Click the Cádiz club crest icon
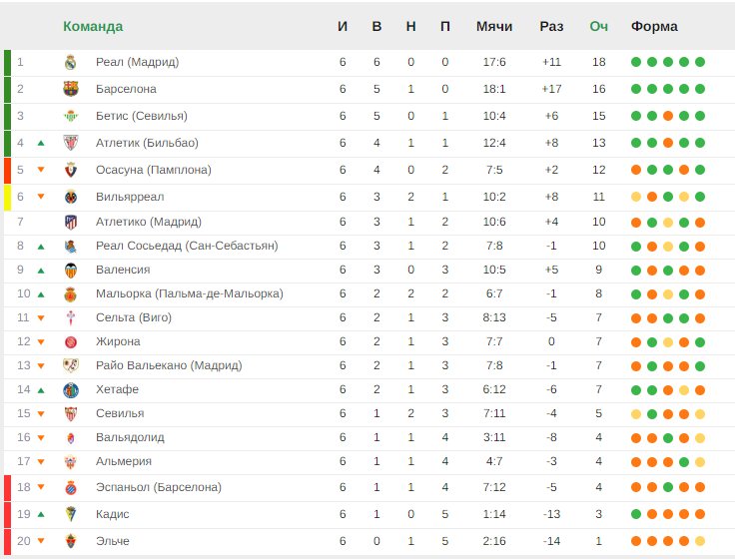The image size is (735, 560). pos(70,514)
